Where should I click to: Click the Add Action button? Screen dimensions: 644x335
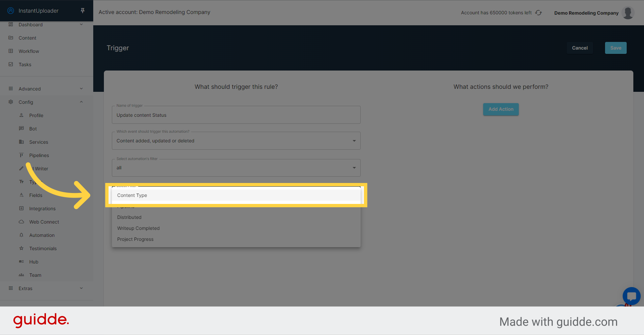tap(501, 109)
